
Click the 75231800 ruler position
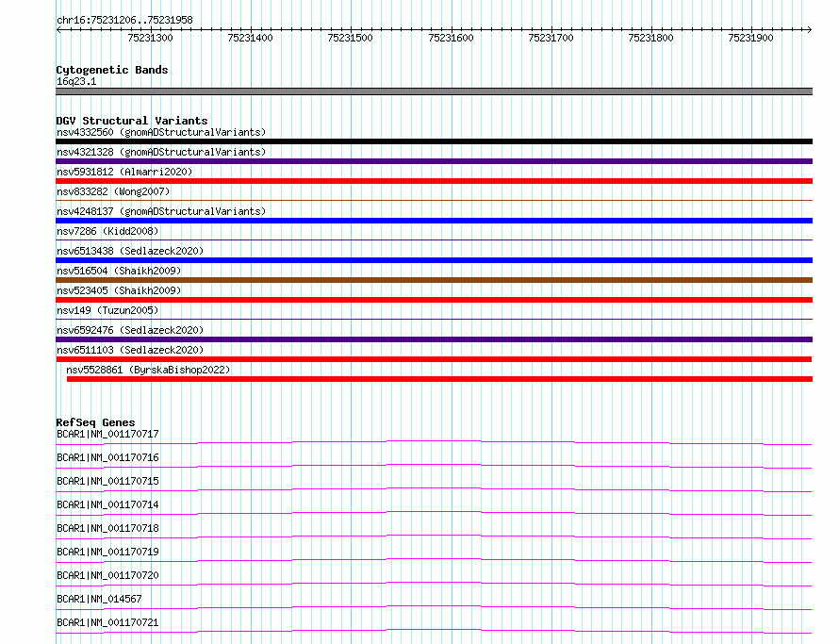pos(650,38)
